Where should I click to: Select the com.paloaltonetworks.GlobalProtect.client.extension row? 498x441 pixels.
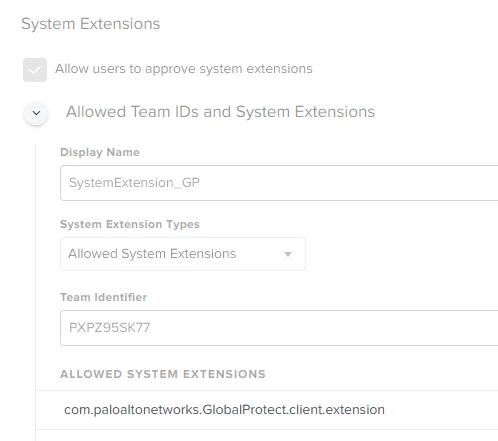click(x=267, y=410)
